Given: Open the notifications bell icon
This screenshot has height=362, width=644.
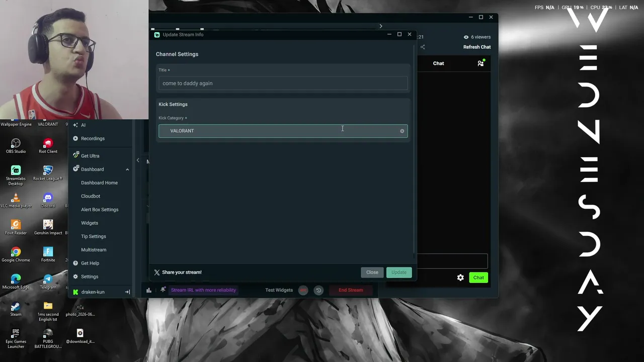Looking at the screenshot, I should [163, 290].
